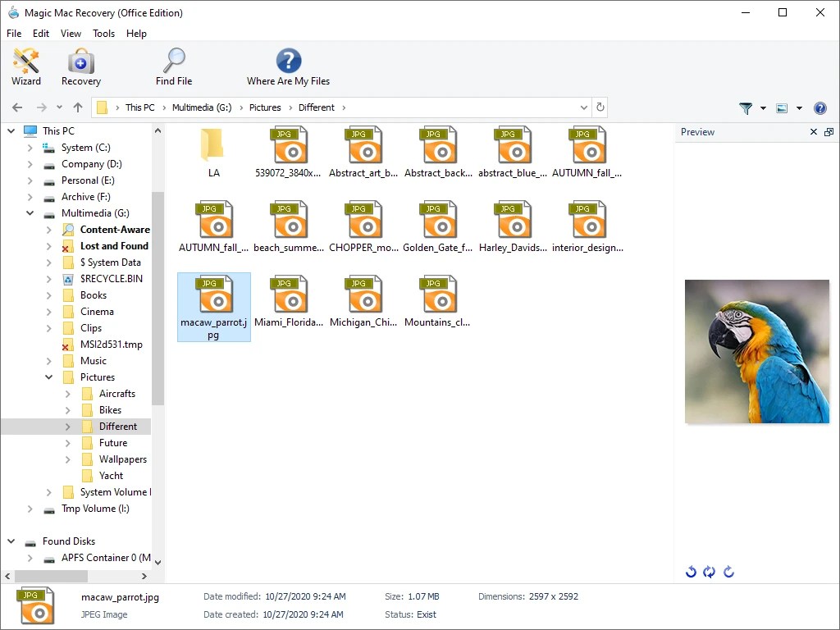Image resolution: width=840 pixels, height=630 pixels.
Task: Close the Preview panel
Action: pyautogui.click(x=813, y=131)
